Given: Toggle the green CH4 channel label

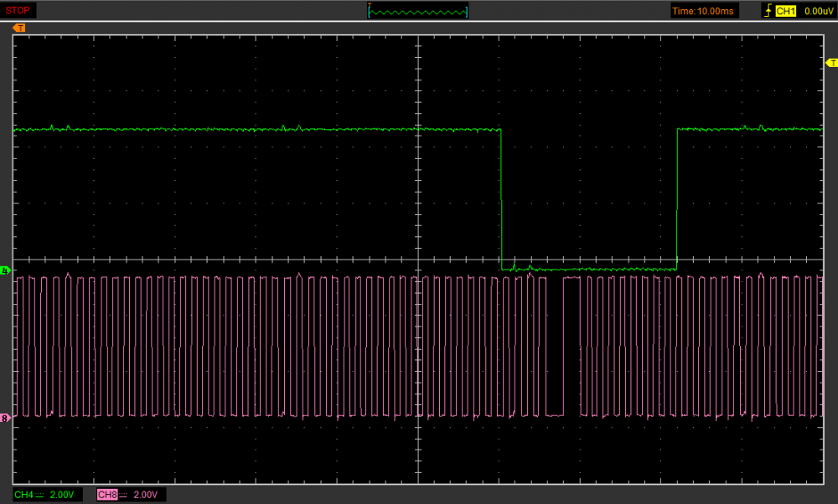Looking at the screenshot, I should (x=23, y=495).
